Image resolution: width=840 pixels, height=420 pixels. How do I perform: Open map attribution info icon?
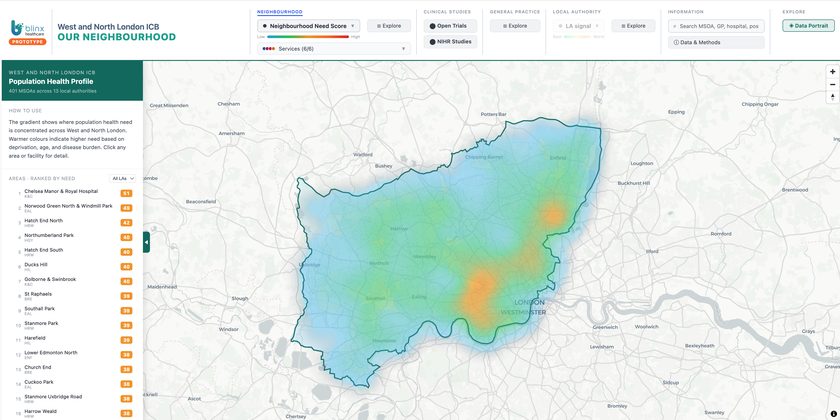[x=834, y=413]
